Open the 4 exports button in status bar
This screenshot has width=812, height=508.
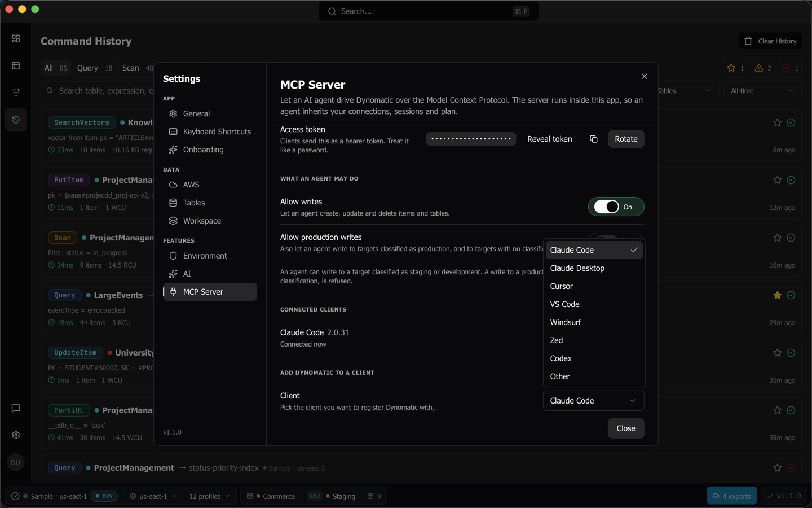(x=732, y=496)
